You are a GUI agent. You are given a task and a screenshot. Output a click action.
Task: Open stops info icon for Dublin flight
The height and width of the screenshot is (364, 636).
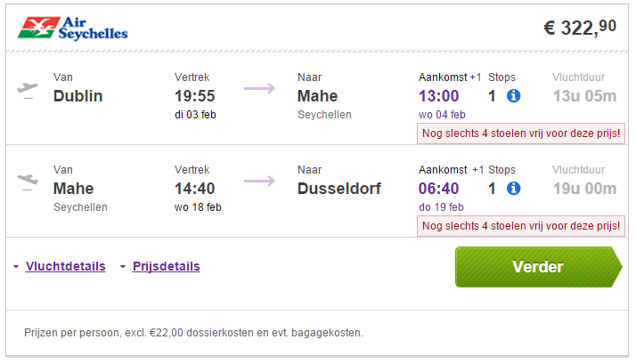tap(513, 96)
